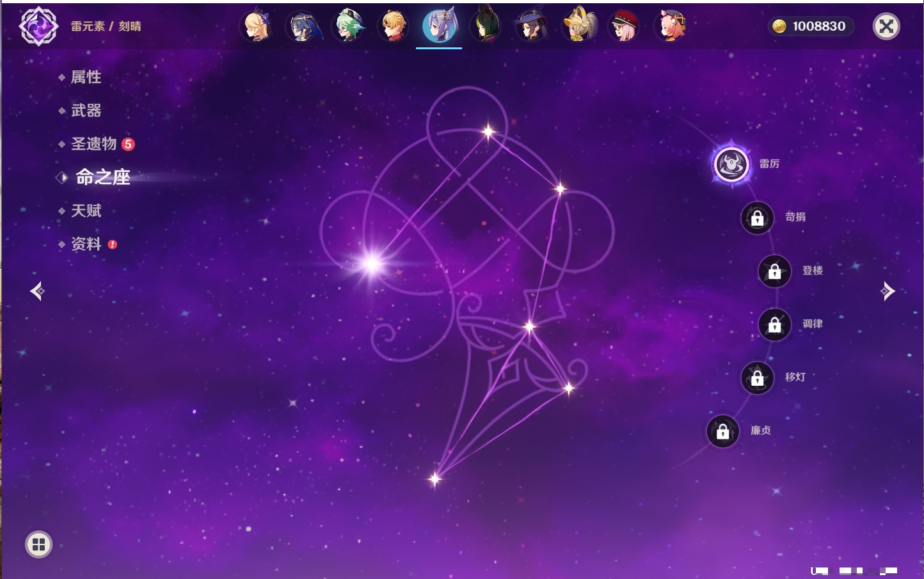The width and height of the screenshot is (924, 579).
Task: Click the Mora amount 1008830
Action: [819, 26]
